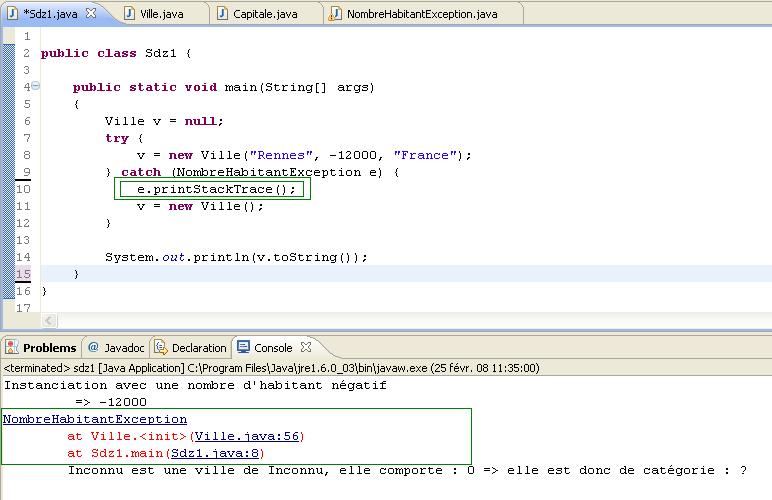This screenshot has height=500, width=772.
Task: Close the Console view
Action: click(x=306, y=347)
